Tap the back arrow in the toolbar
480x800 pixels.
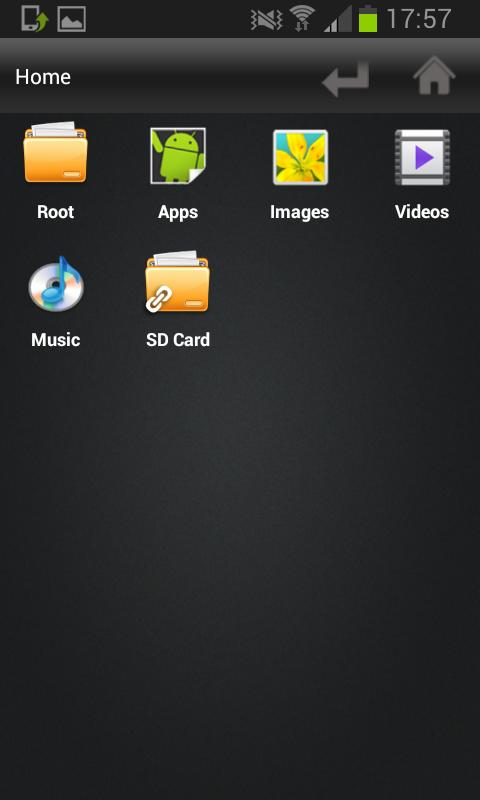(x=345, y=79)
